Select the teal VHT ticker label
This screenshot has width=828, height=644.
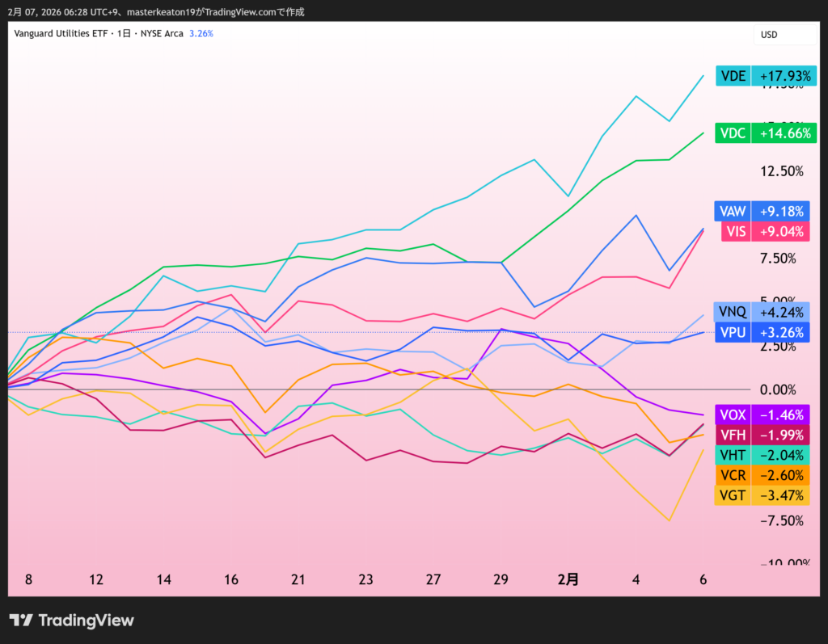point(733,455)
